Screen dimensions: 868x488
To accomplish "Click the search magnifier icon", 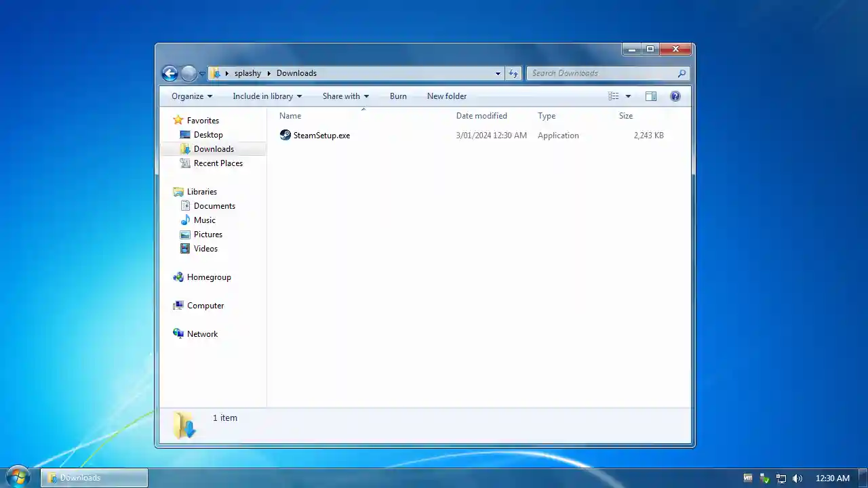I will pyautogui.click(x=682, y=73).
